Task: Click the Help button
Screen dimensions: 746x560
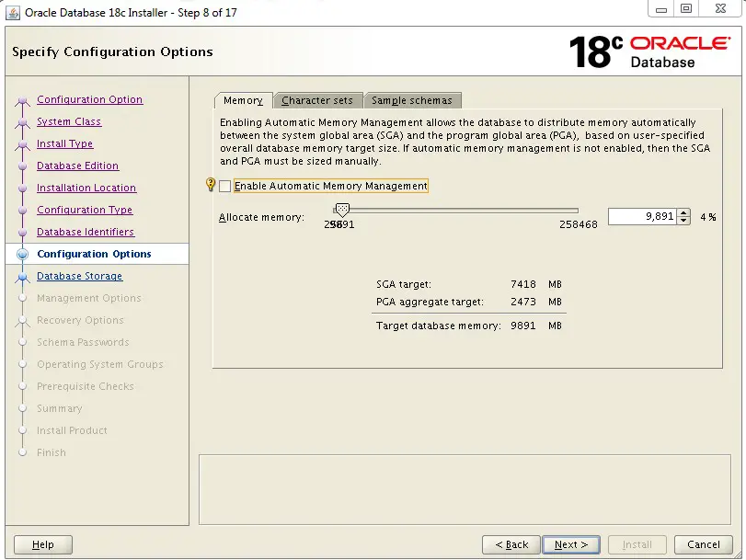Action: (43, 544)
